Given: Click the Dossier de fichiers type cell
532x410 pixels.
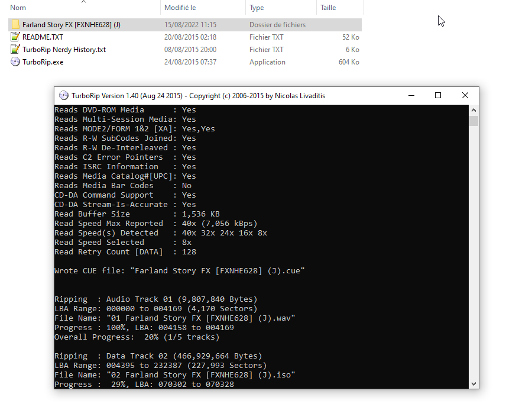Looking at the screenshot, I should click(278, 25).
